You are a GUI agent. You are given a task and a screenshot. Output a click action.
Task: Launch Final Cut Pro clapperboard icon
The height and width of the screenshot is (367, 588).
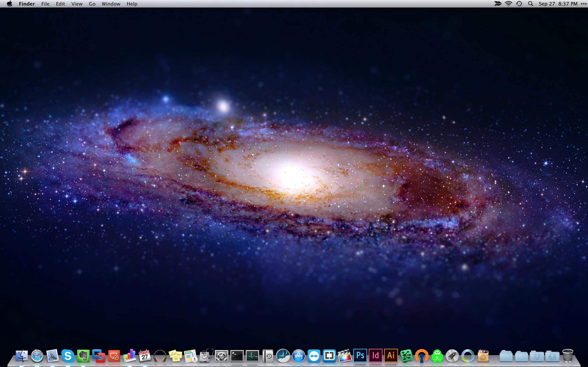tap(345, 356)
